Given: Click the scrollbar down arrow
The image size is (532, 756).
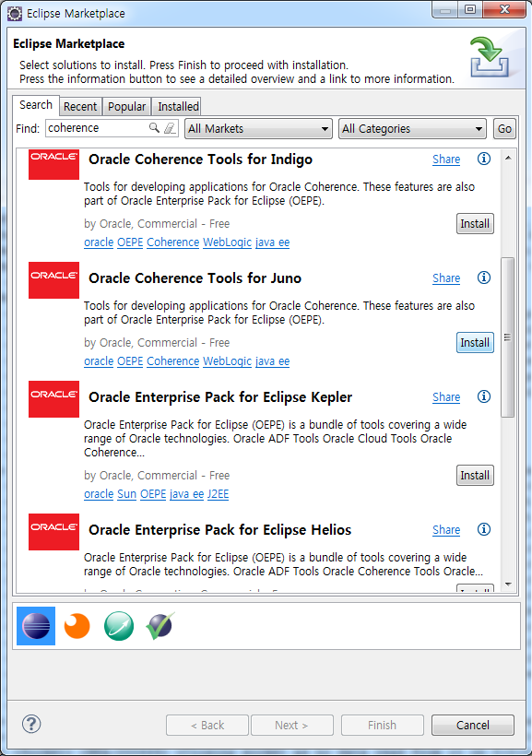Looking at the screenshot, I should click(x=508, y=585).
